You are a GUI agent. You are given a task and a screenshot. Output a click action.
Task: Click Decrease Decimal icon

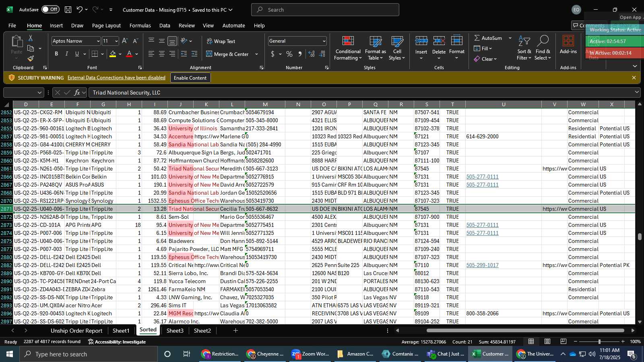[x=322, y=54]
